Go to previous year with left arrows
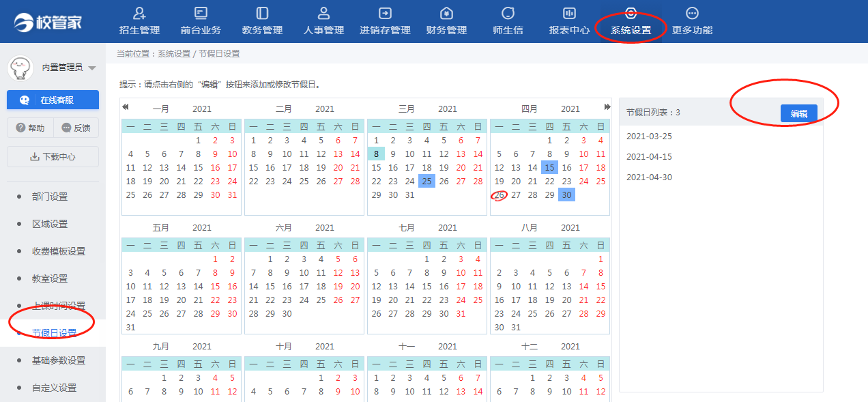 (x=126, y=106)
